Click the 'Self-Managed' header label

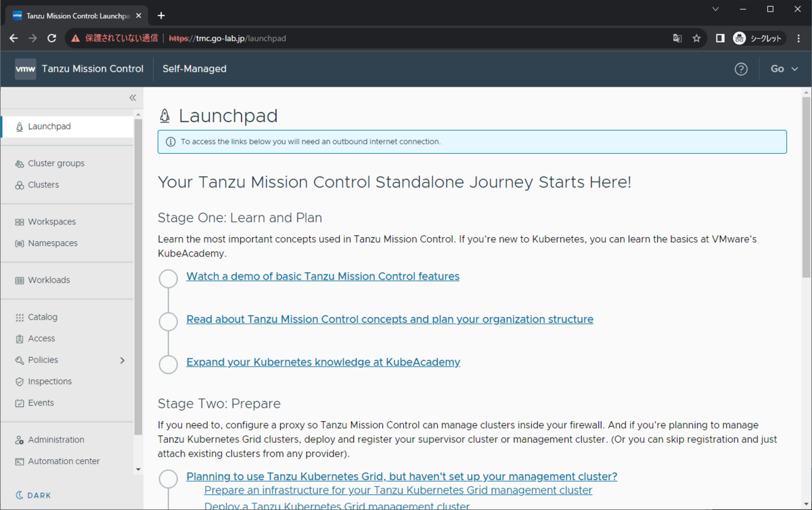(194, 69)
